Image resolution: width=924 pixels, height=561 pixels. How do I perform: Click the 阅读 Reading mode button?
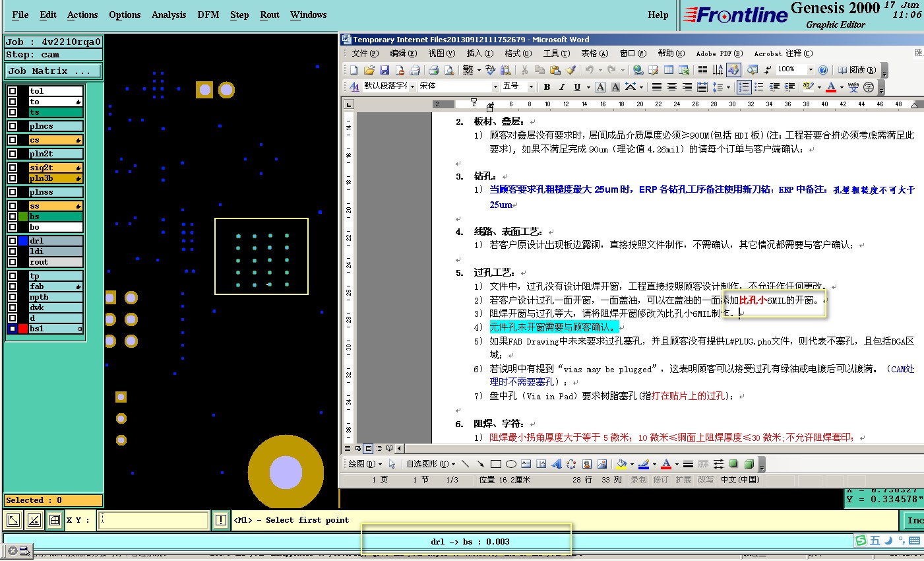pyautogui.click(x=857, y=70)
